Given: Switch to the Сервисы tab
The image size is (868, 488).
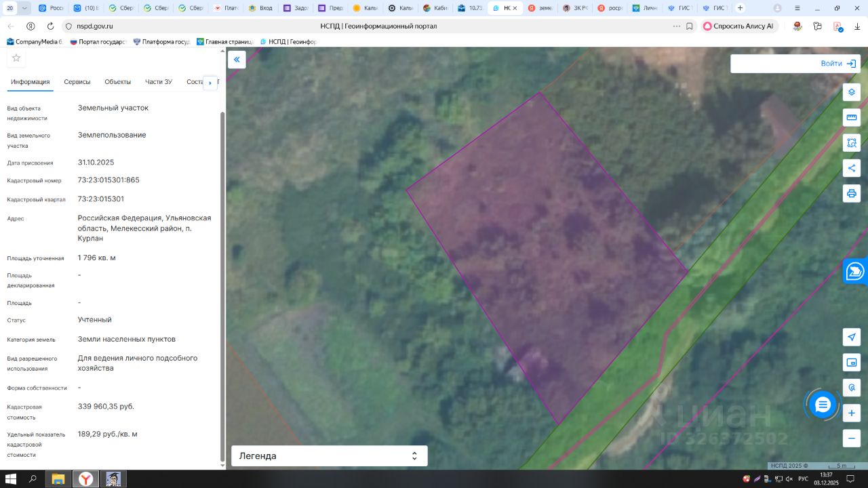Looking at the screenshot, I should pos(77,82).
